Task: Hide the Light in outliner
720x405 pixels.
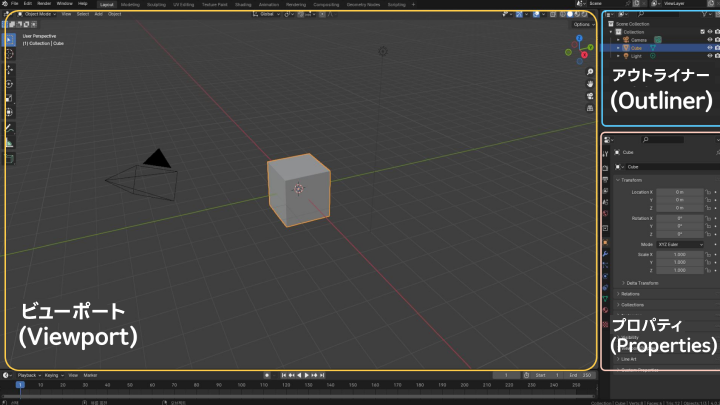Action: 709,56
